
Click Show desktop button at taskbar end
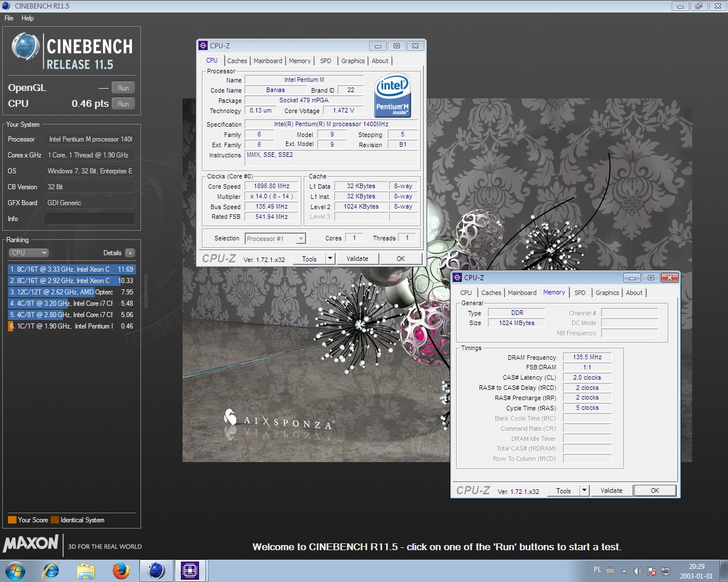pos(723,571)
